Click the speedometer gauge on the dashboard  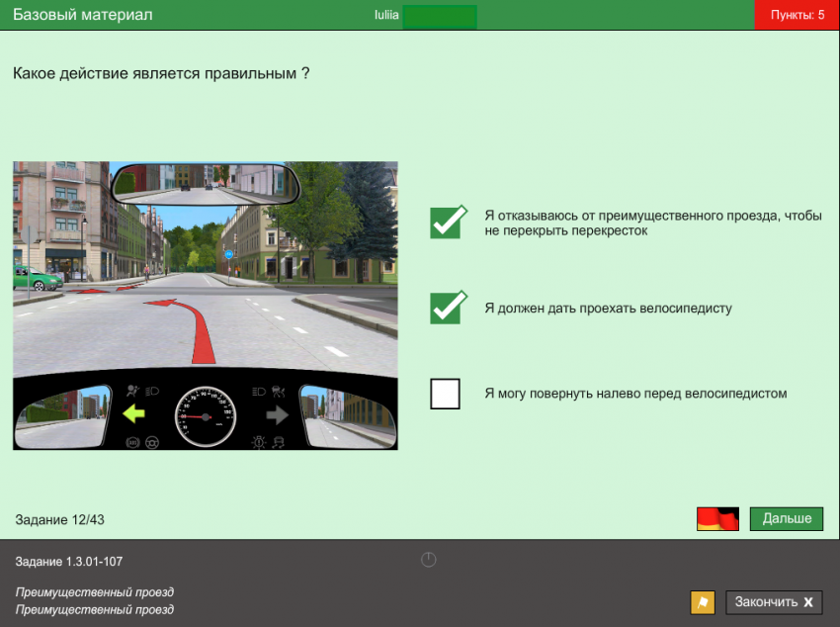point(206,417)
